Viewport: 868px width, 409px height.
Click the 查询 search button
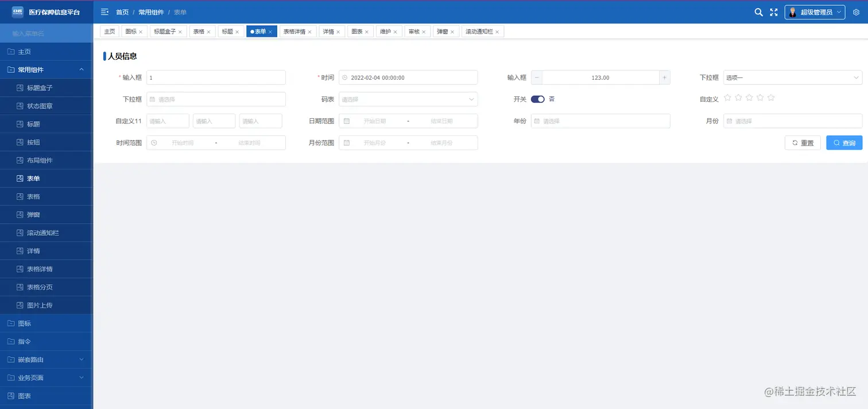tap(844, 143)
